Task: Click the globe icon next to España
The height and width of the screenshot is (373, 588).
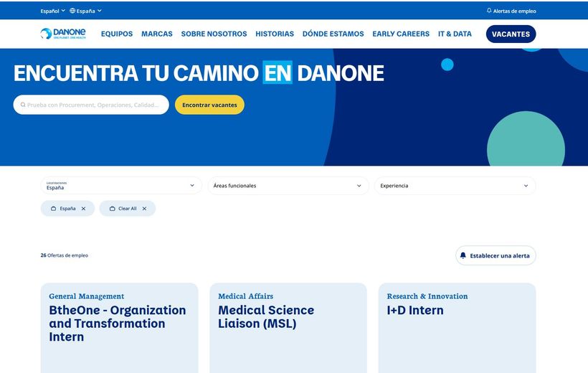Action: click(72, 11)
